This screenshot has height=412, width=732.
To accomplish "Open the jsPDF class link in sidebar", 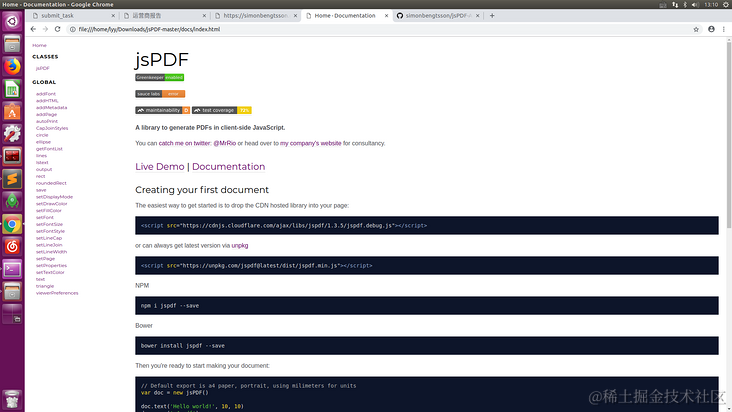I will (42, 68).
